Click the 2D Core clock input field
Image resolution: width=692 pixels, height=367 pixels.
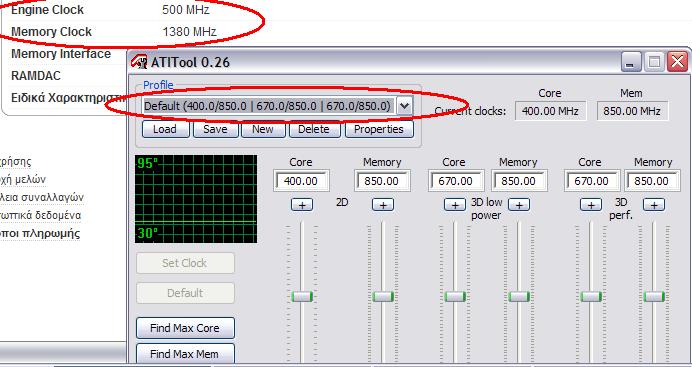301,181
